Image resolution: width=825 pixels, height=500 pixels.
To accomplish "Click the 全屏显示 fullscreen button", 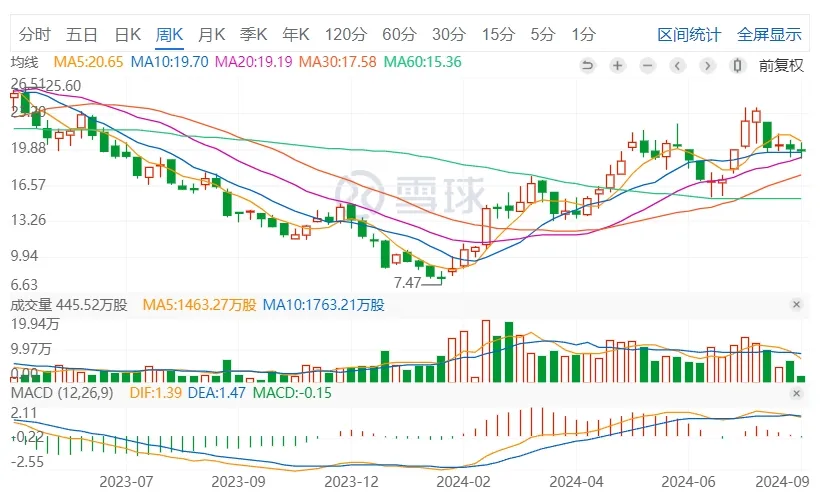I will (x=769, y=34).
